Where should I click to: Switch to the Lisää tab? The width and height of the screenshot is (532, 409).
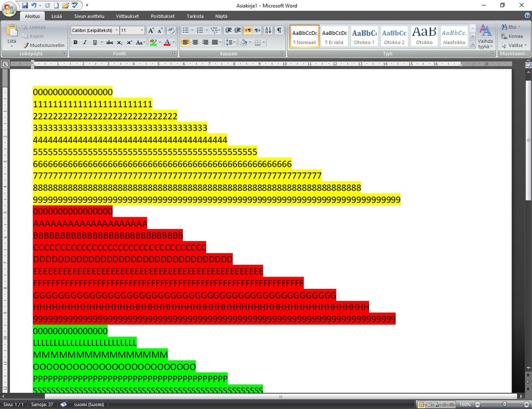coord(57,16)
